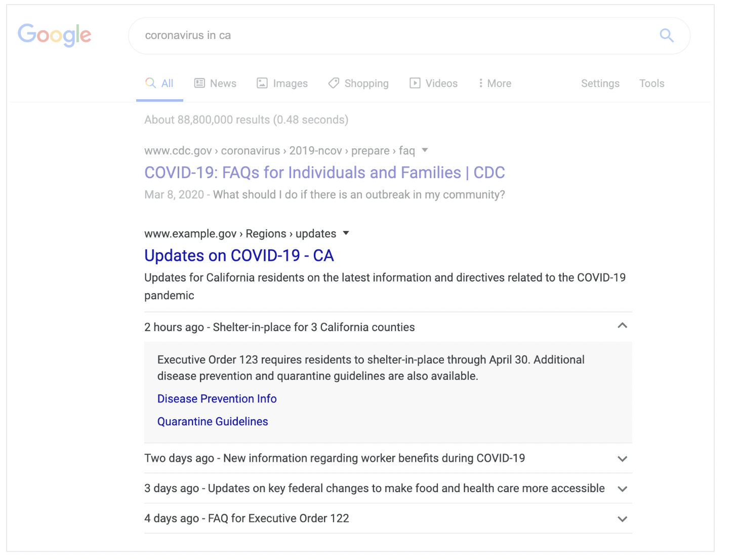Click the 'Updates for California residents' description snippet
Screen dimensions: 737x560
385,287
